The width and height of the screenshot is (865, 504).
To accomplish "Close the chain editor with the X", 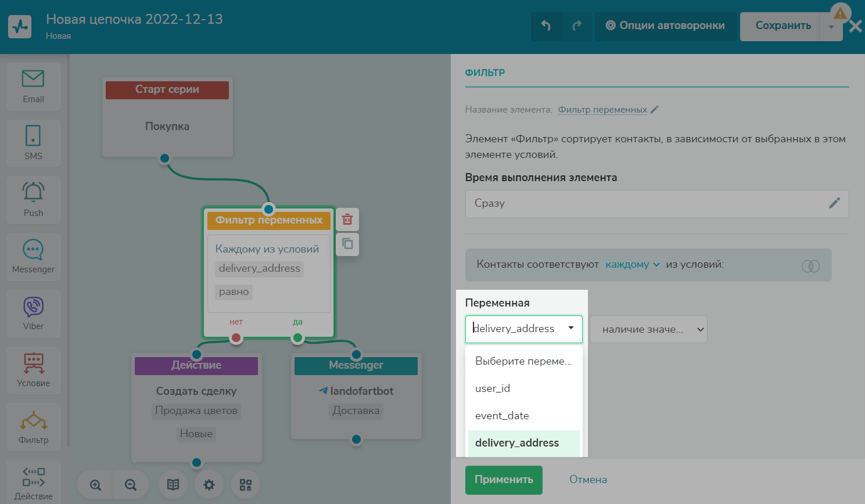I will (855, 26).
